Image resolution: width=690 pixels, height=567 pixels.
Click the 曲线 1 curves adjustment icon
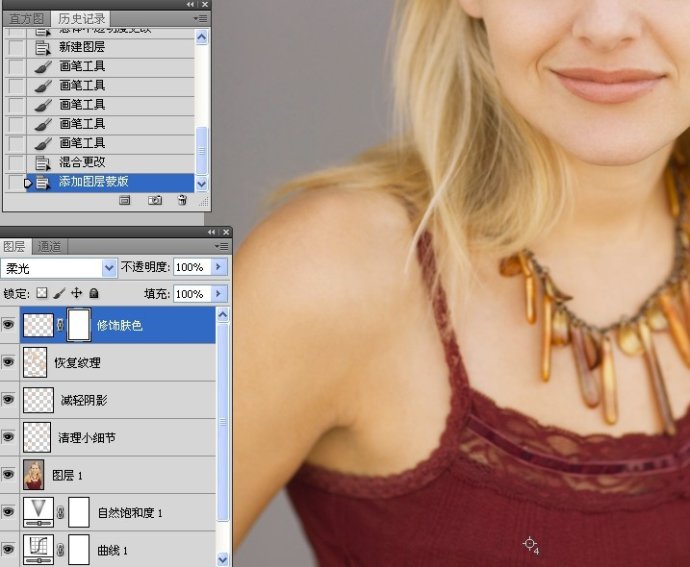[38, 549]
